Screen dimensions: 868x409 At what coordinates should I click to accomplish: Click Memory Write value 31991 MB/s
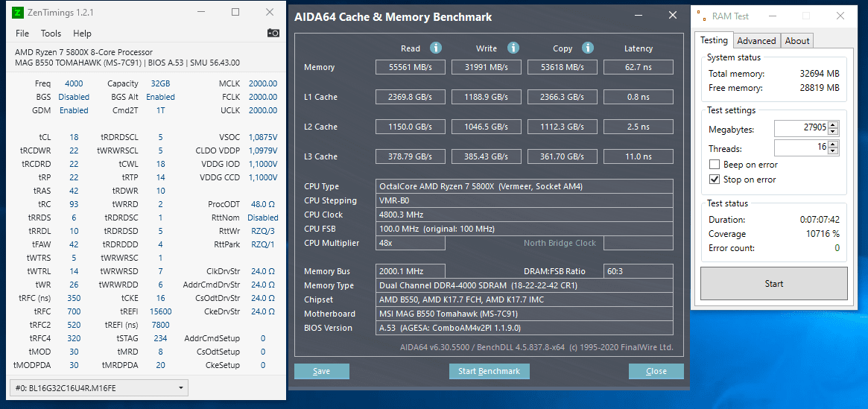[487, 68]
